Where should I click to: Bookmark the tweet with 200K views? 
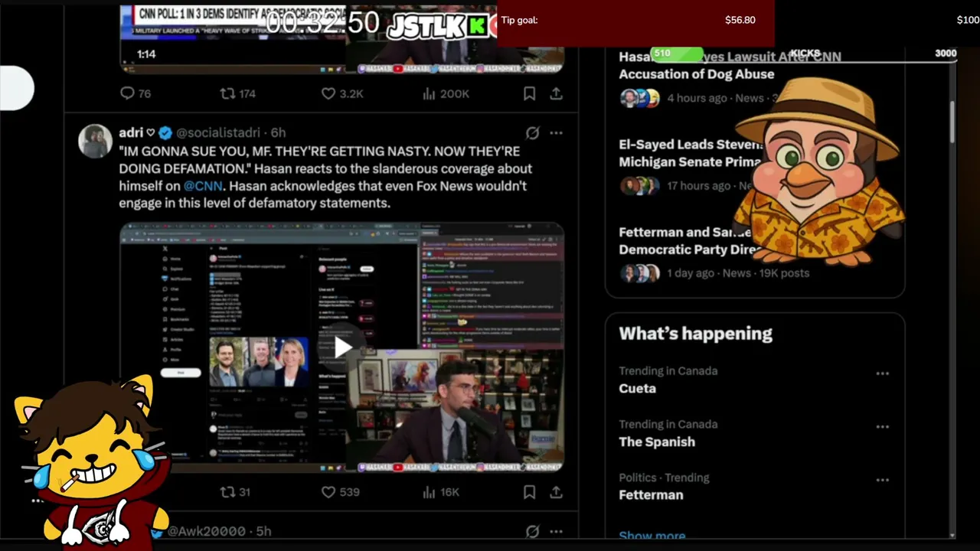pos(529,93)
